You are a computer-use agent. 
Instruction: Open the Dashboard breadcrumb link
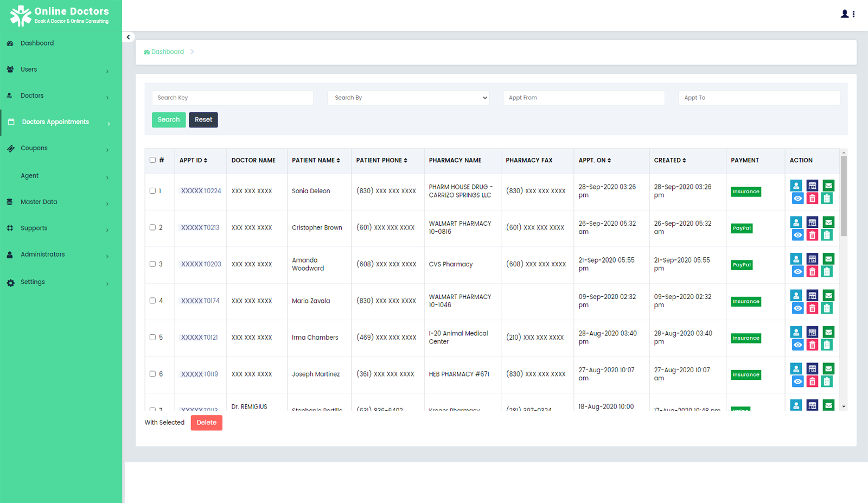coord(164,52)
